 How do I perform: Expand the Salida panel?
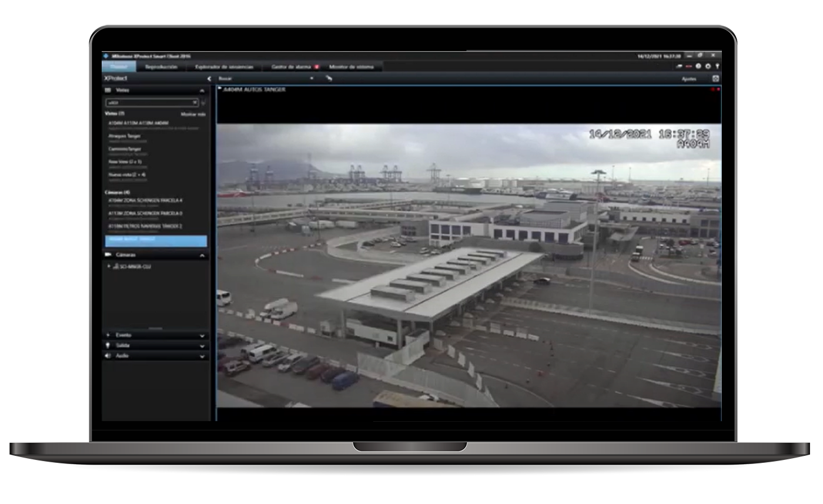[202, 345]
